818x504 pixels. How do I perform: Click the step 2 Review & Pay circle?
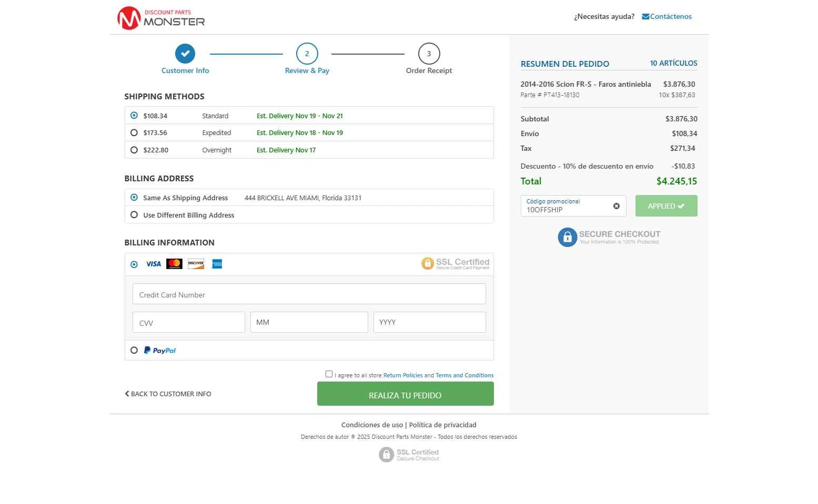point(307,54)
